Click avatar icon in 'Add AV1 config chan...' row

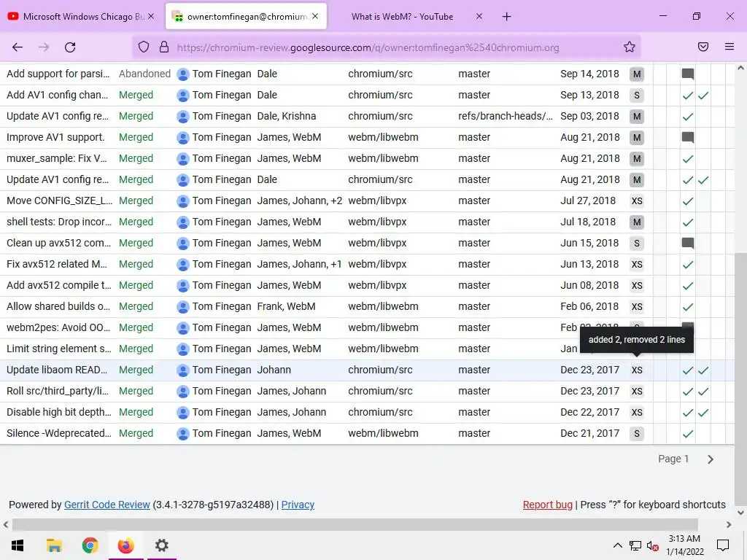(x=183, y=96)
